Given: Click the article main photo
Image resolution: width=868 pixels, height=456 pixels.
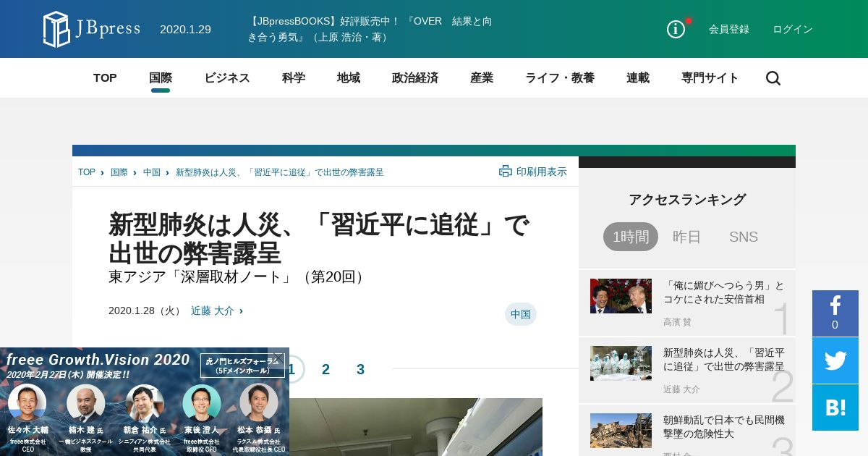Looking at the screenshot, I should [x=416, y=427].
